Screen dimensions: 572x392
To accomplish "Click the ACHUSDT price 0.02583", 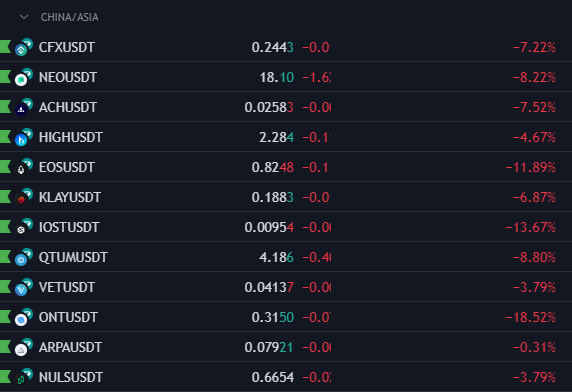I will coord(269,107).
